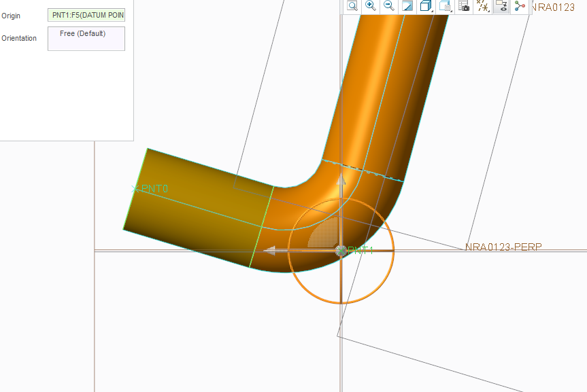Click the dragger center point at PNT1

tap(341, 251)
